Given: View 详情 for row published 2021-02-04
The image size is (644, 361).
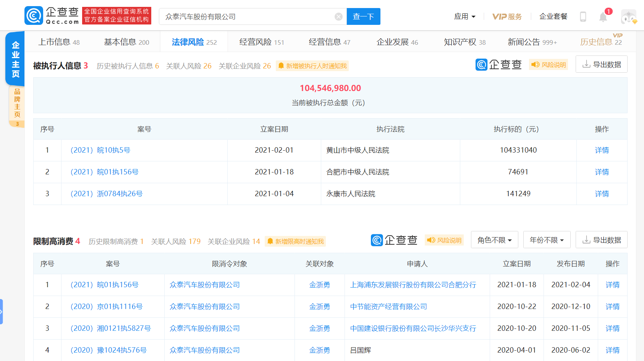Looking at the screenshot, I should pos(613,285).
